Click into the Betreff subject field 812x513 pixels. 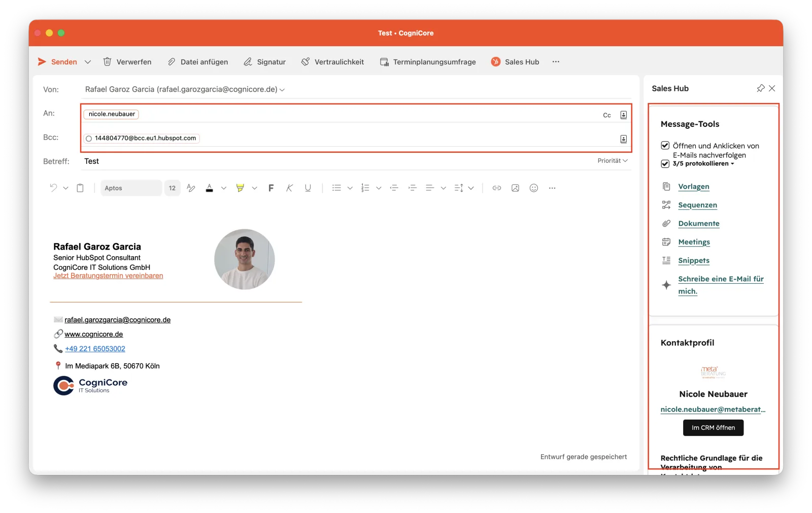[337, 161]
